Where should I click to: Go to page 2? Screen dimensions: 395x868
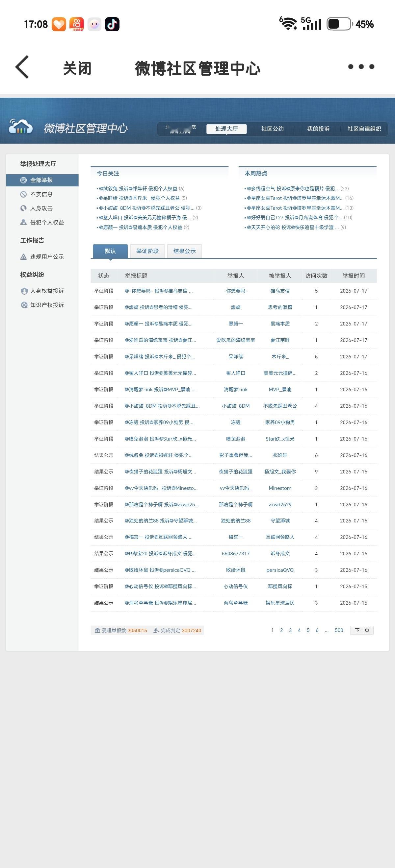point(281,630)
